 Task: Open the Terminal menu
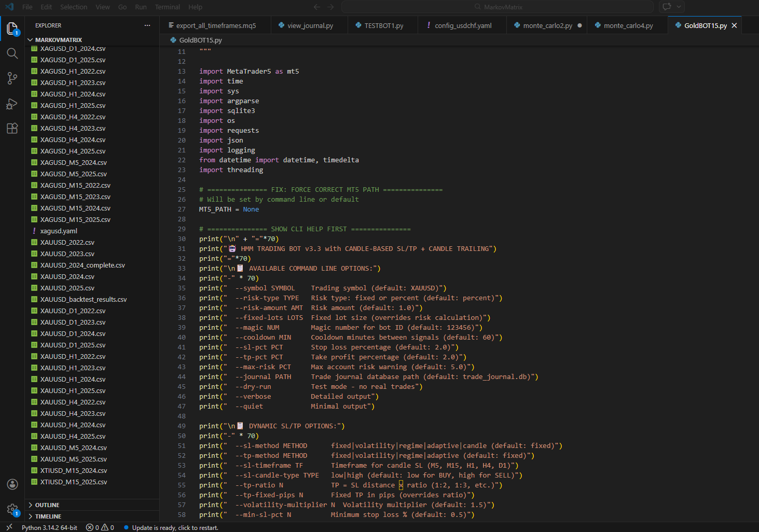tap(167, 7)
